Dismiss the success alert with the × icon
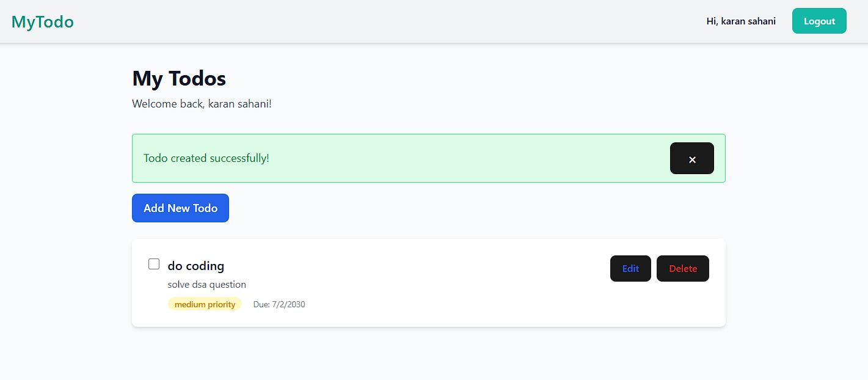This screenshot has height=380, width=868. [691, 158]
